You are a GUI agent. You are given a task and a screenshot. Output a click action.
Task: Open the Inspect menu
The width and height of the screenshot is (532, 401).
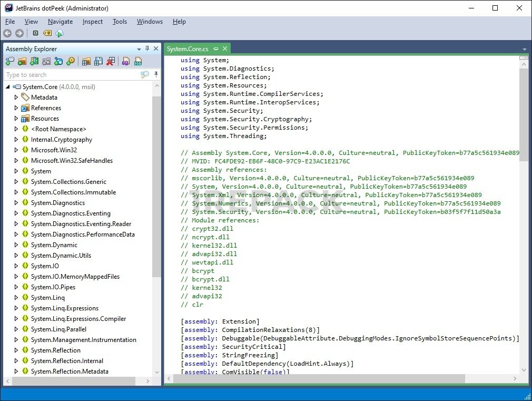click(93, 22)
